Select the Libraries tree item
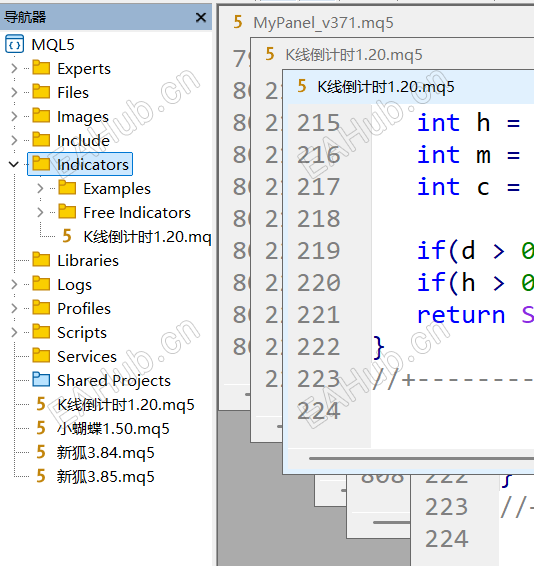 88,261
